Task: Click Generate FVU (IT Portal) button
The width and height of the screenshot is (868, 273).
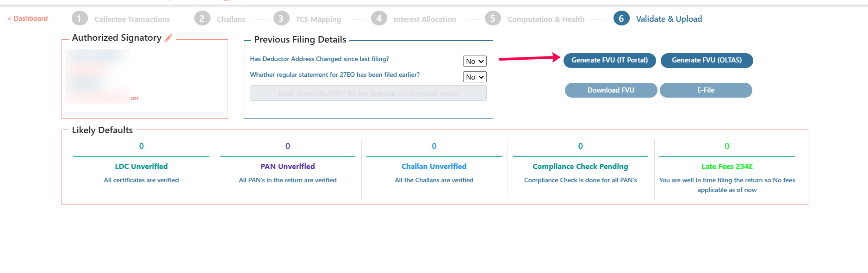Action: click(x=610, y=61)
